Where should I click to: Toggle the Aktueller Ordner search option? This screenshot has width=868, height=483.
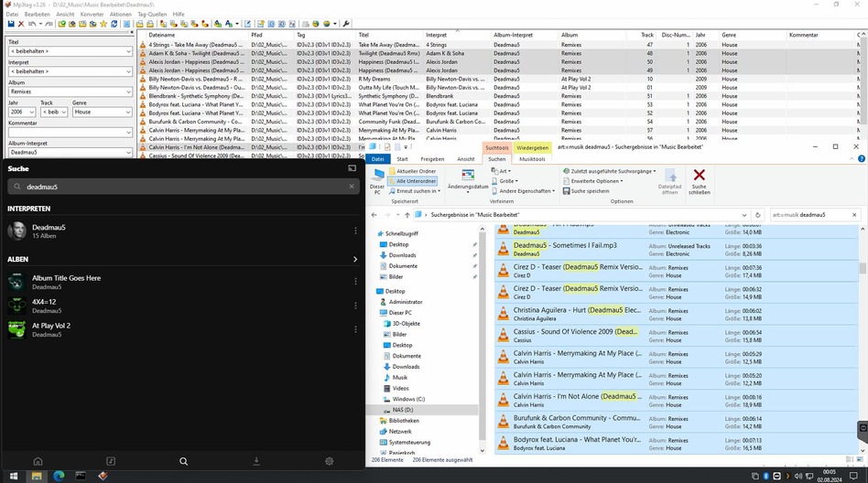pyautogui.click(x=414, y=171)
